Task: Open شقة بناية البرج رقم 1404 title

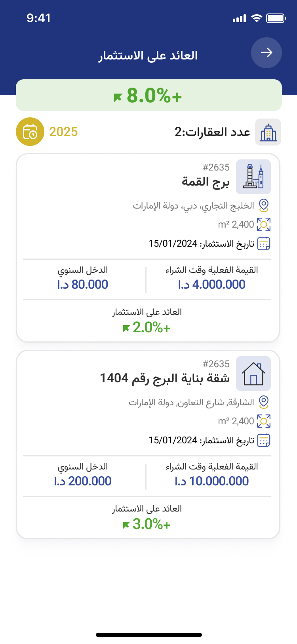Action: (x=165, y=378)
